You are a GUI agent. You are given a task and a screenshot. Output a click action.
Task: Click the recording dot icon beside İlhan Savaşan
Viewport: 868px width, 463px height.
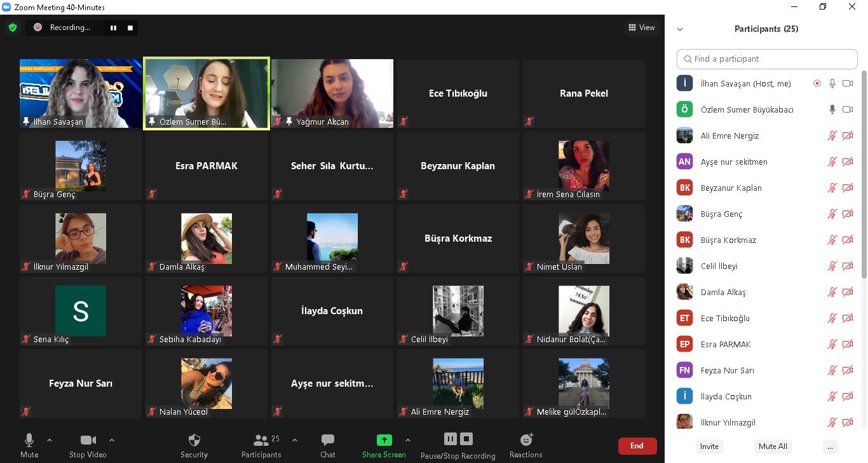817,83
